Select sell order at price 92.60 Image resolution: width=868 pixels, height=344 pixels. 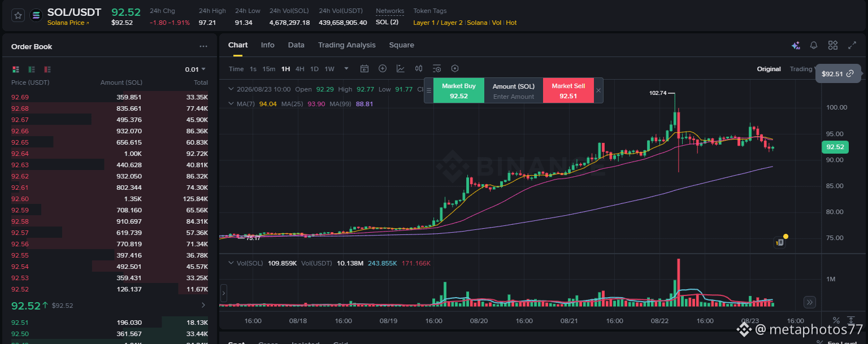(110, 199)
